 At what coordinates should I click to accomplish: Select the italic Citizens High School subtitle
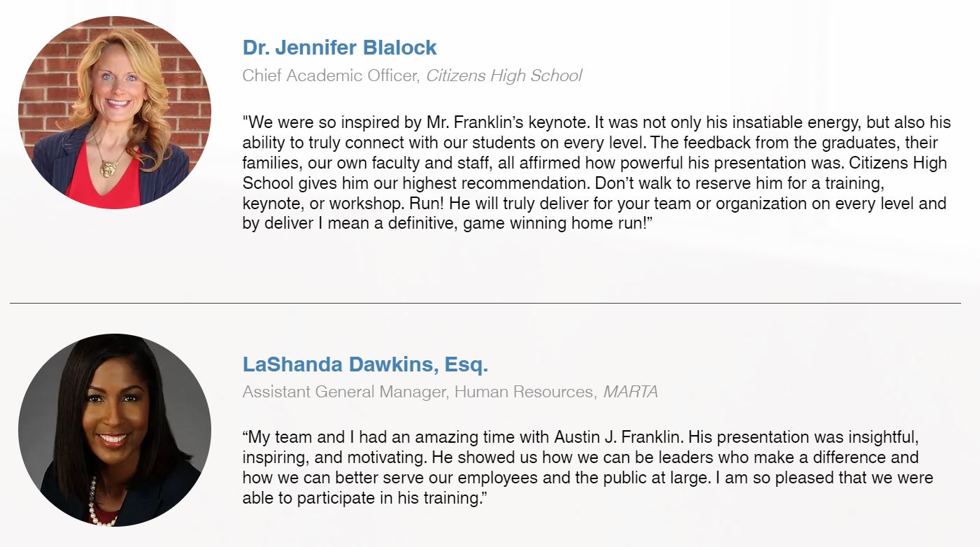coord(504,76)
